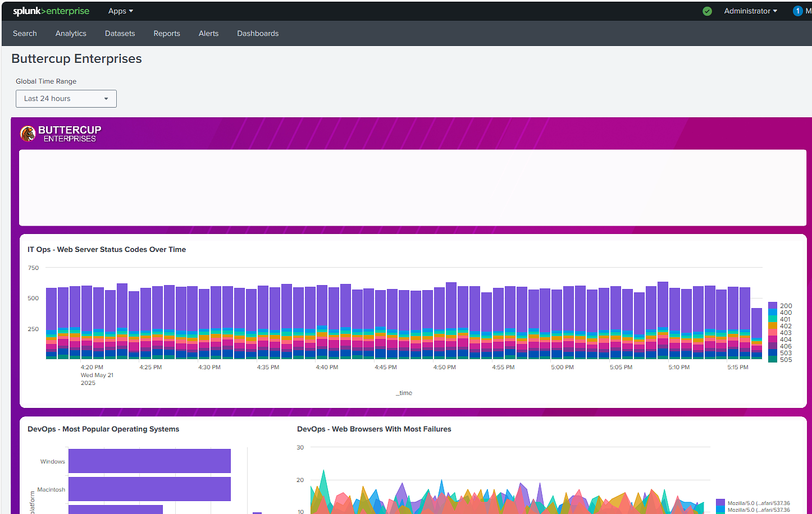This screenshot has width=812, height=514.
Task: Click the Macintosh axis label
Action: click(x=51, y=490)
